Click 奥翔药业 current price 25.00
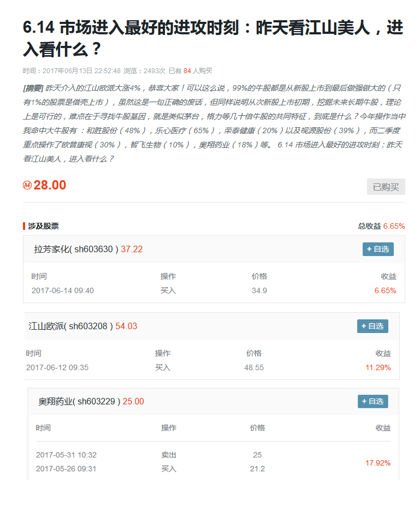Image resolution: width=420 pixels, height=523 pixels. (x=133, y=401)
